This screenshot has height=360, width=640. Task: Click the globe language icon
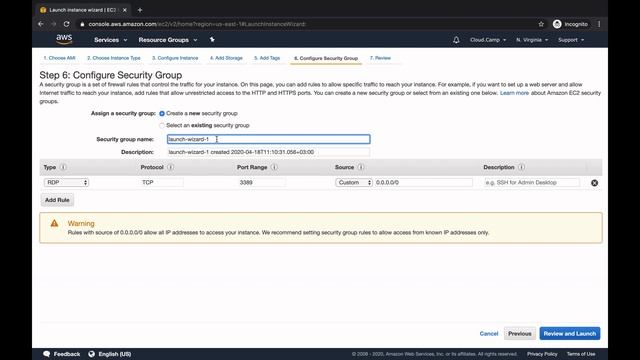pos(91,354)
